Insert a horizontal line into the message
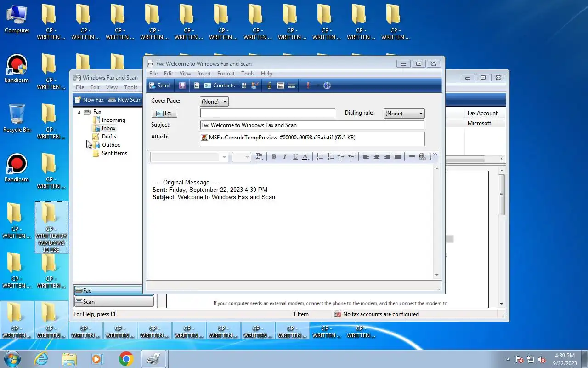Screen dimensions: 588x368 [412, 157]
